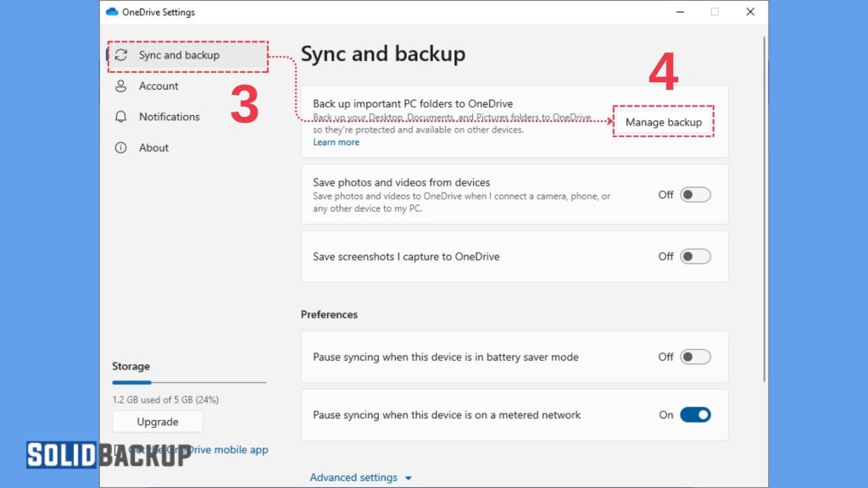Image resolution: width=868 pixels, height=488 pixels.
Task: Open the Learn more link
Action: (336, 142)
